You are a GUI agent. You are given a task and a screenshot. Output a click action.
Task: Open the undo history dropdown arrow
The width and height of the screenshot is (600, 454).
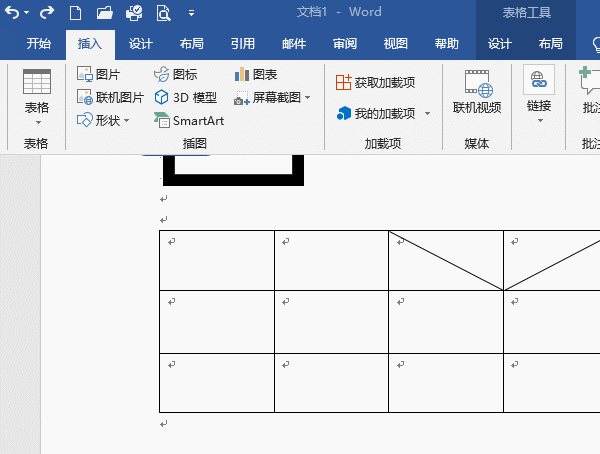pos(26,13)
